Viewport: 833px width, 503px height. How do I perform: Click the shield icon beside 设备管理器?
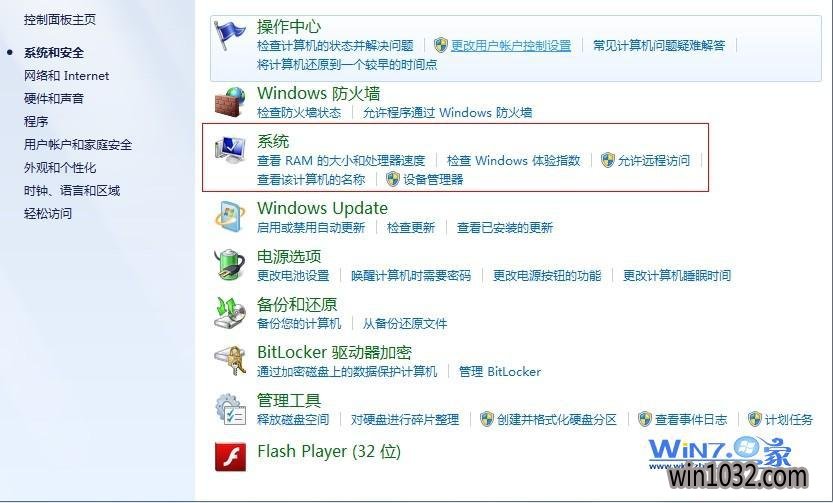[x=393, y=179]
